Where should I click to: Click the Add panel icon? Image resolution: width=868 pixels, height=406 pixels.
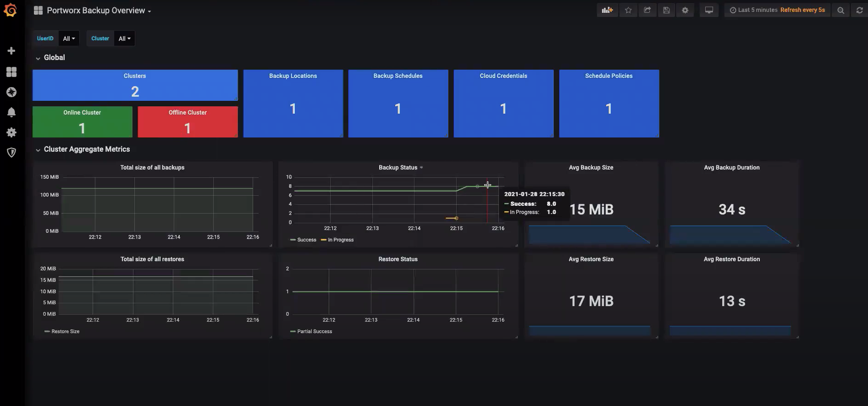click(607, 10)
